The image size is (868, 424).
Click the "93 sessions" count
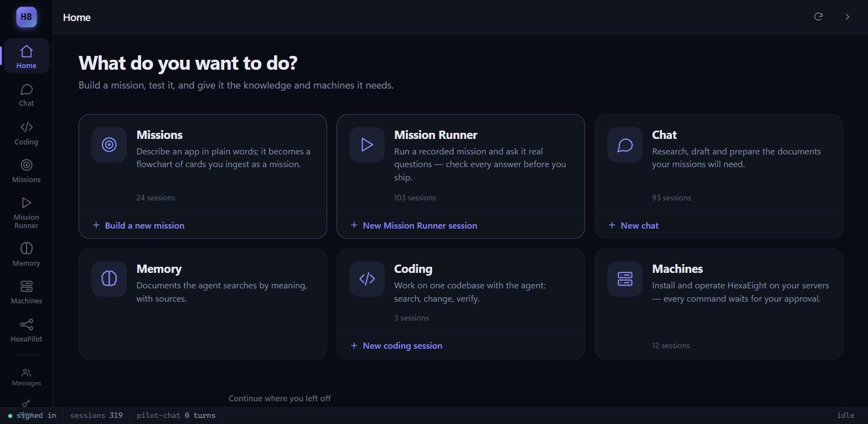671,198
